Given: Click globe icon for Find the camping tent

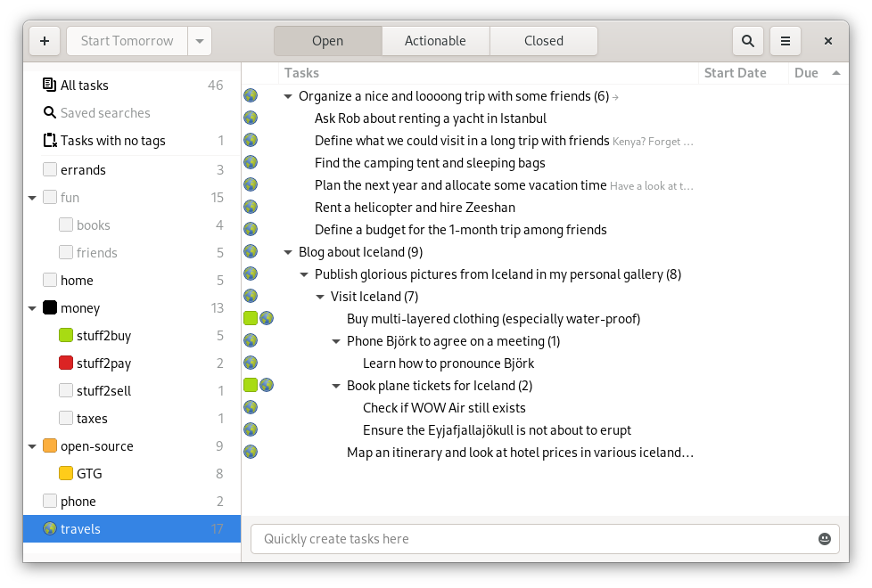Looking at the screenshot, I should [251, 162].
